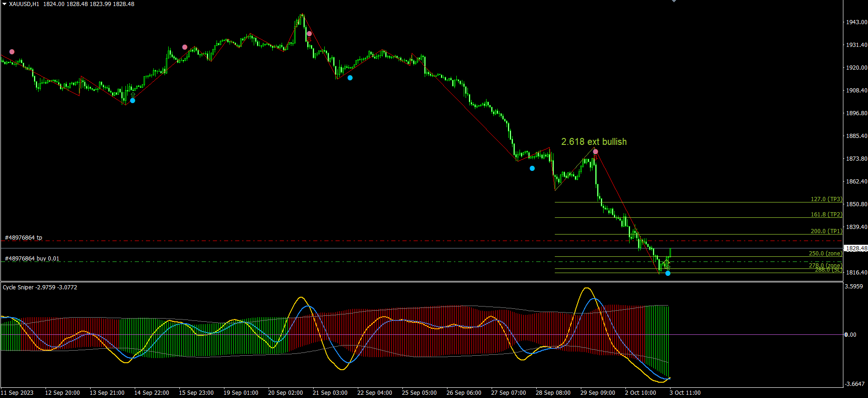The image size is (868, 398).
Task: Select the '27 Sep 07:00' time axis label
Action: (x=508, y=393)
